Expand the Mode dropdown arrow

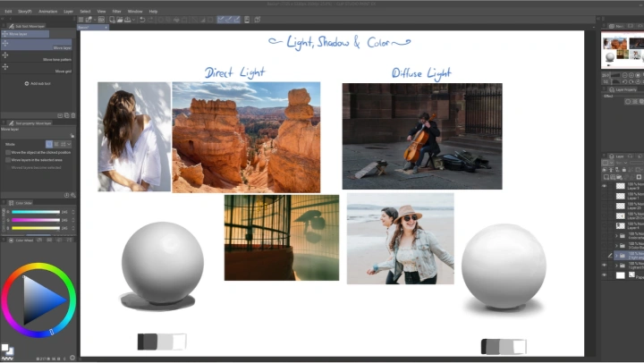(69, 144)
